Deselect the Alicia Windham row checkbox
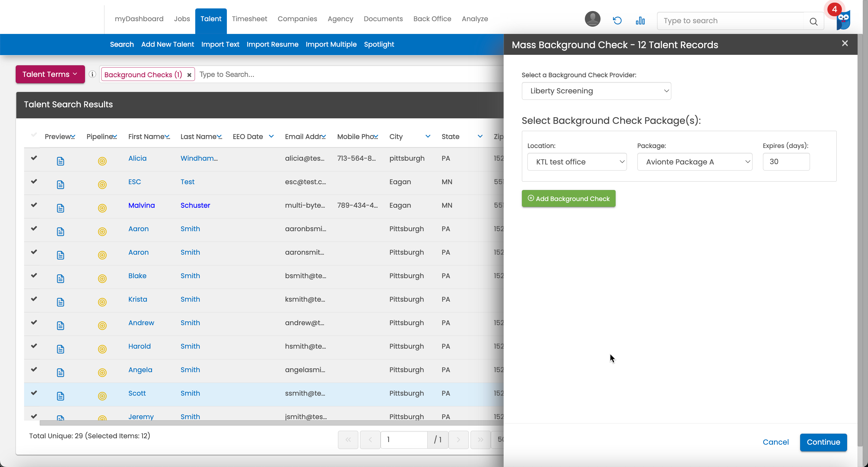 (34, 158)
